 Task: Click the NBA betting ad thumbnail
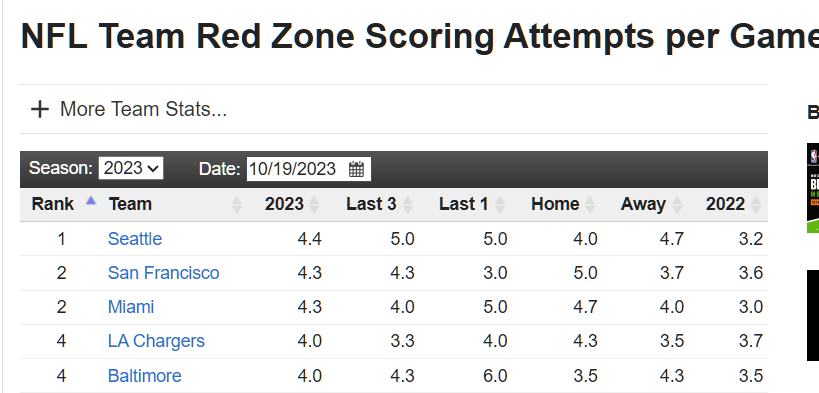(813, 188)
